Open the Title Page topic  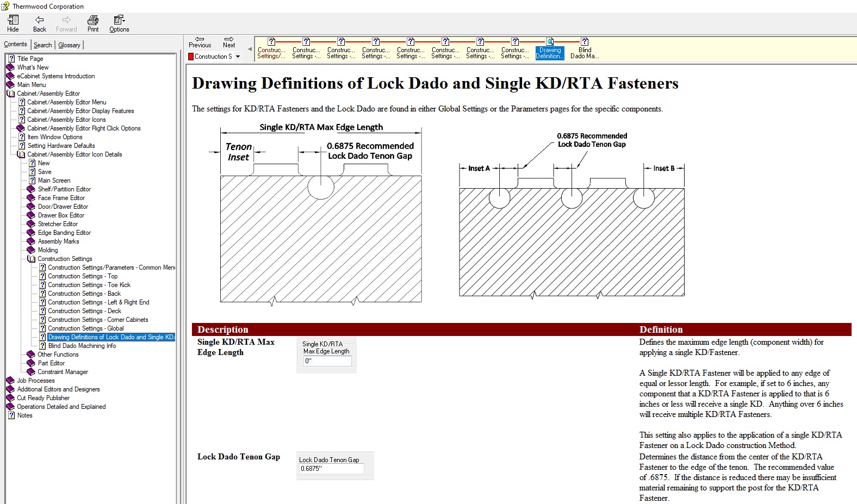pos(30,59)
